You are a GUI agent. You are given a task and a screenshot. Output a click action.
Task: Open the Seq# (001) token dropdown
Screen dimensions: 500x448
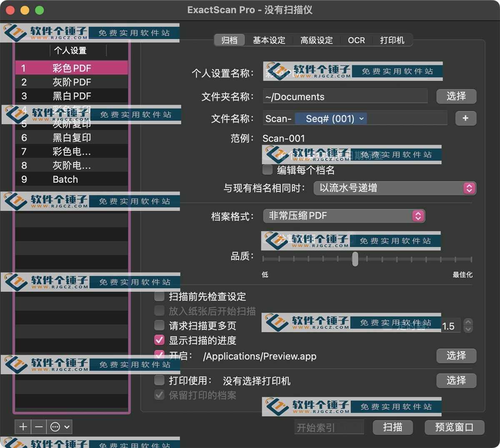click(331, 119)
